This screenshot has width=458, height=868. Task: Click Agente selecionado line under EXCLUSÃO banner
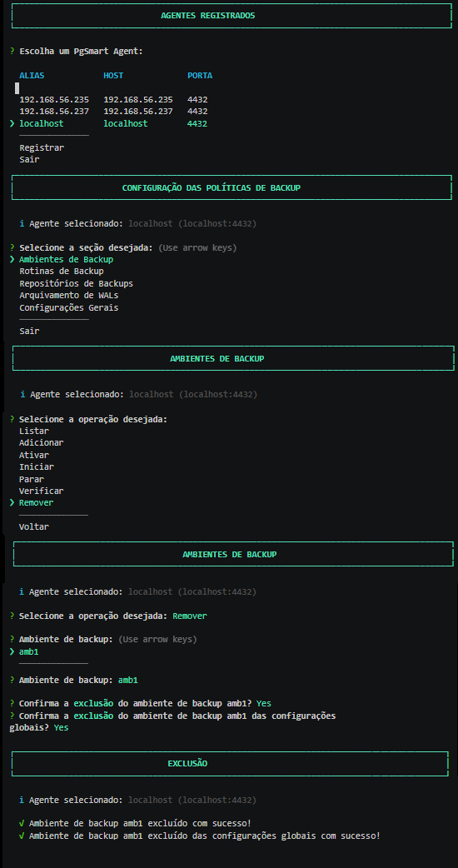click(x=137, y=800)
